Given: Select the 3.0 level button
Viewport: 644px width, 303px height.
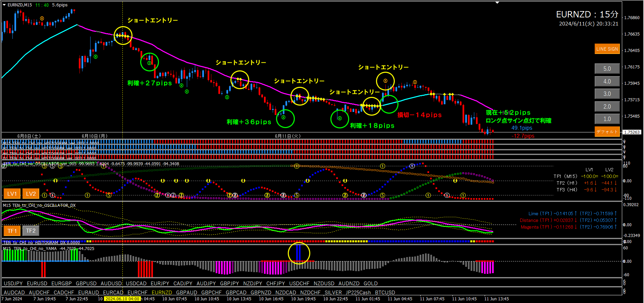Looking at the screenshot, I should coord(607,94).
